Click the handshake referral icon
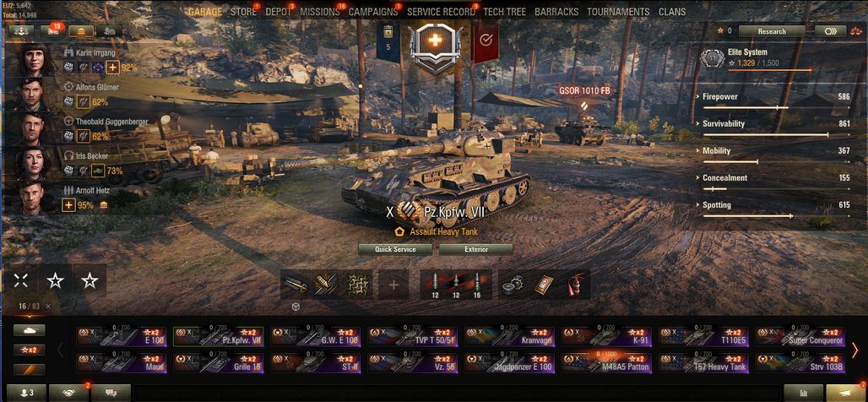Image resolution: width=868 pixels, height=402 pixels. pyautogui.click(x=68, y=393)
